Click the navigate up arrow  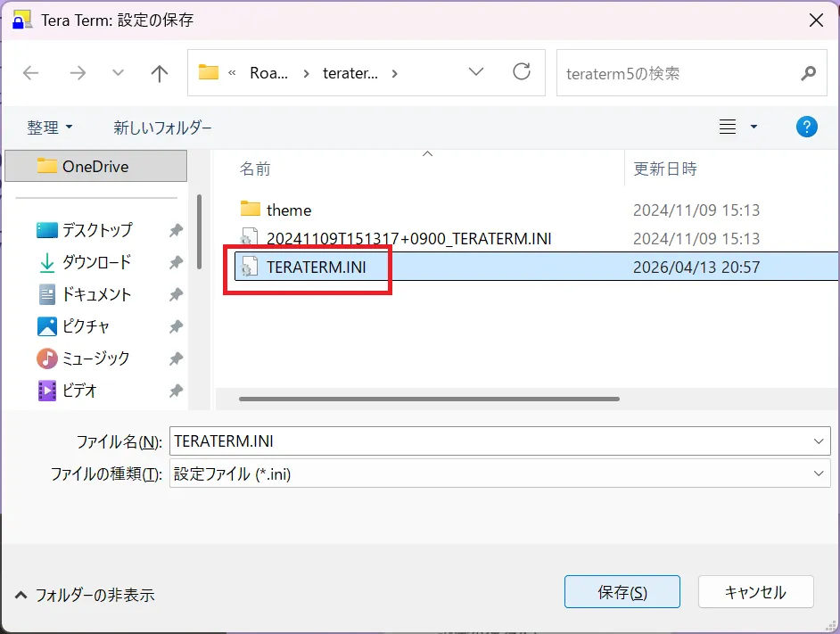tap(159, 72)
